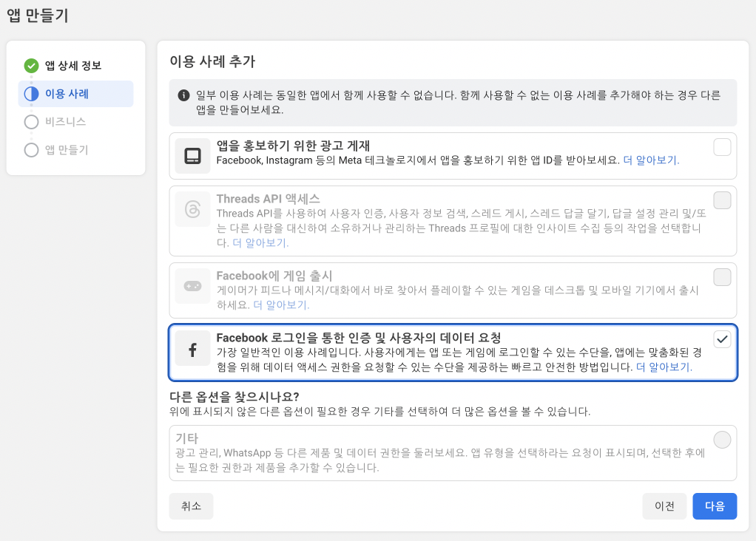
Task: Select the 이용 사례 step
Action: coord(75,93)
